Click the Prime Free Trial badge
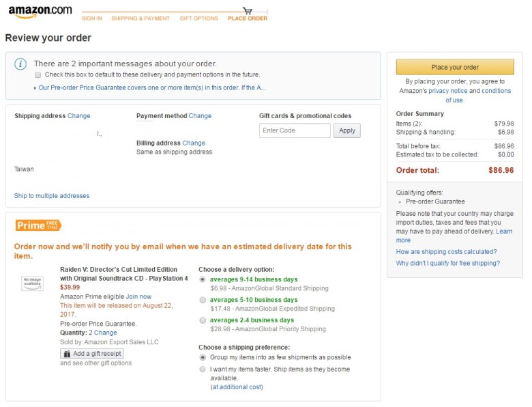This screenshot has height=407, width=532. point(38,225)
